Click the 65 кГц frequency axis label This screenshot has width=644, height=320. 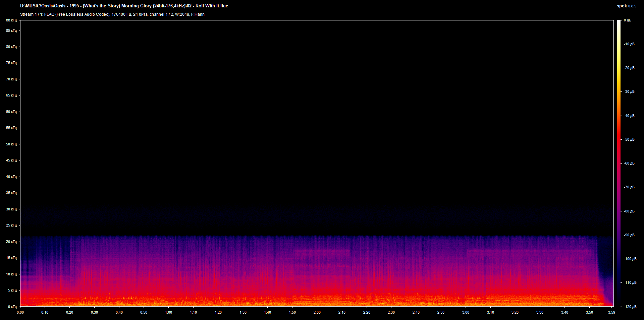pyautogui.click(x=11, y=95)
